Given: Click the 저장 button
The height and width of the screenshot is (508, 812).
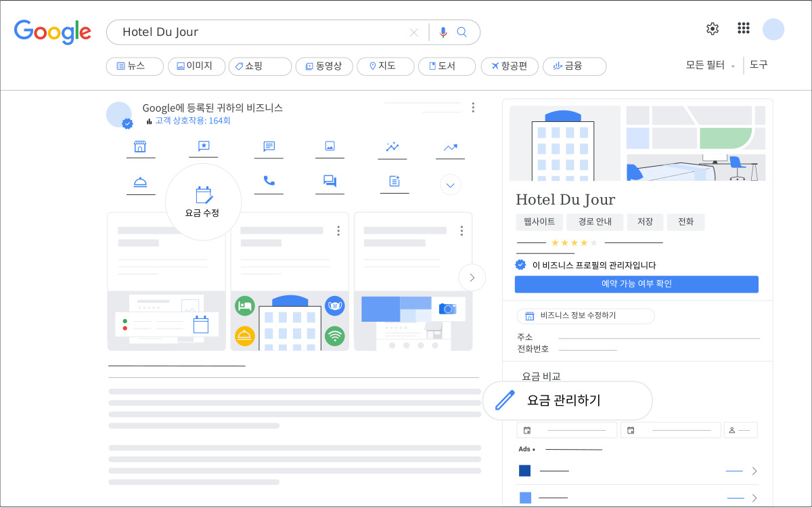Looking at the screenshot, I should pyautogui.click(x=645, y=221).
